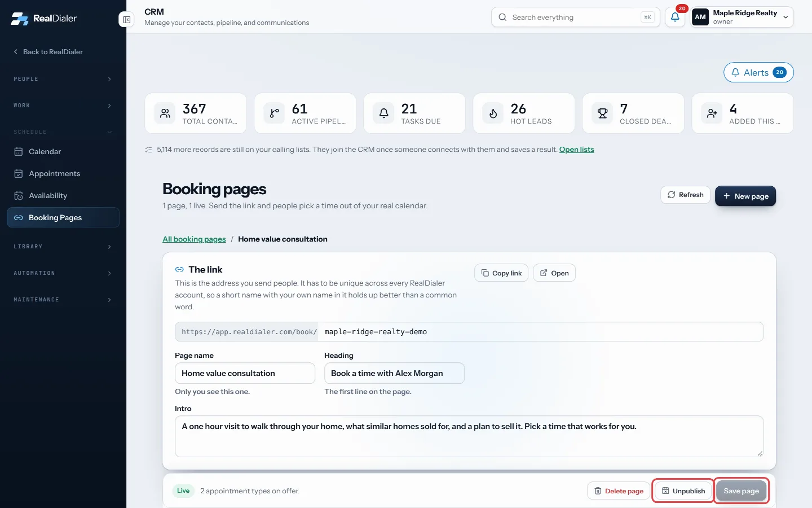Select Booking Pages in the sidebar
Screen dimensions: 812x508
click(63, 217)
